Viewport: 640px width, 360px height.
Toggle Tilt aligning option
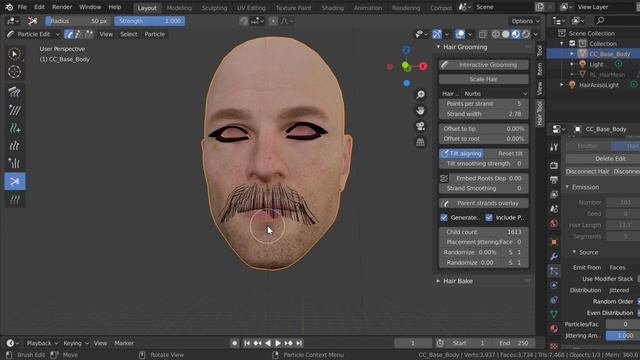[x=462, y=153]
